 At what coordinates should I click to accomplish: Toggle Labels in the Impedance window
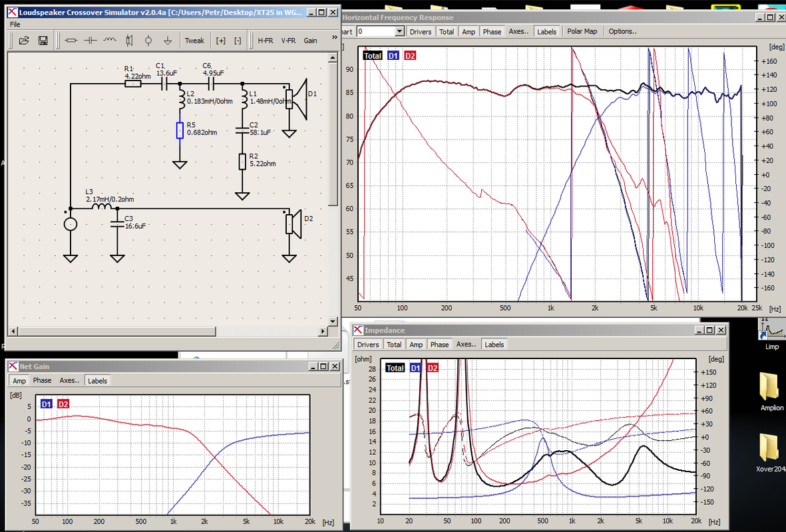[x=494, y=344]
